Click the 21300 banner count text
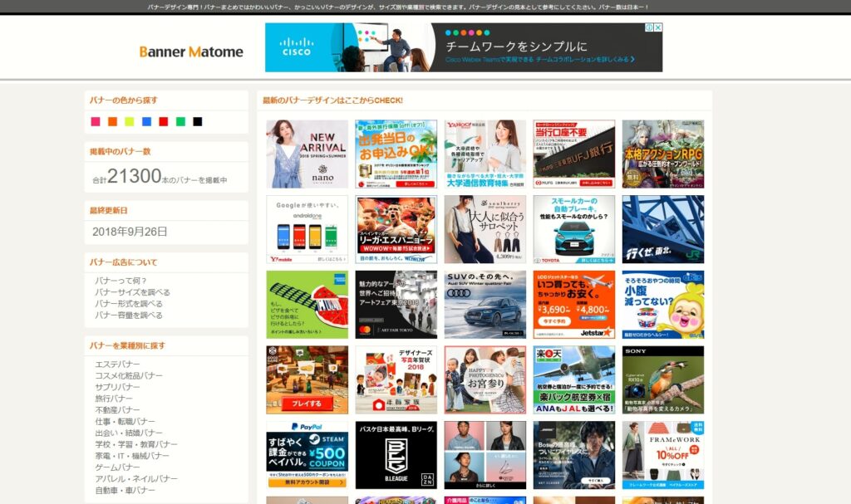Screen dimensions: 851x504 coord(134,176)
